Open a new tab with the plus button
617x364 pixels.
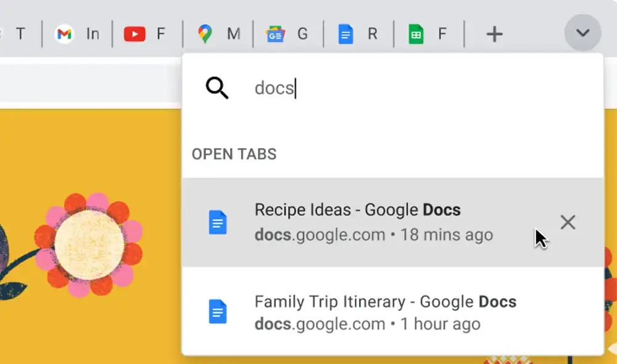(494, 34)
